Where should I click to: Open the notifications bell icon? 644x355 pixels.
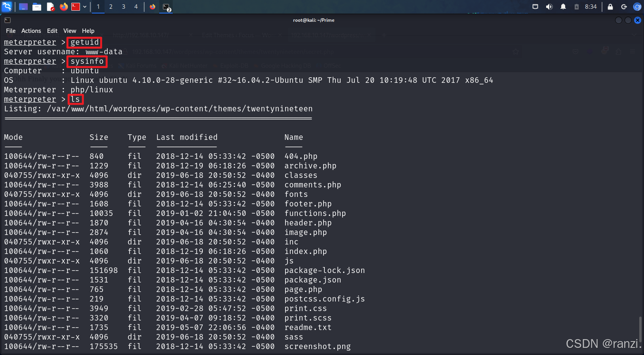[x=563, y=7]
